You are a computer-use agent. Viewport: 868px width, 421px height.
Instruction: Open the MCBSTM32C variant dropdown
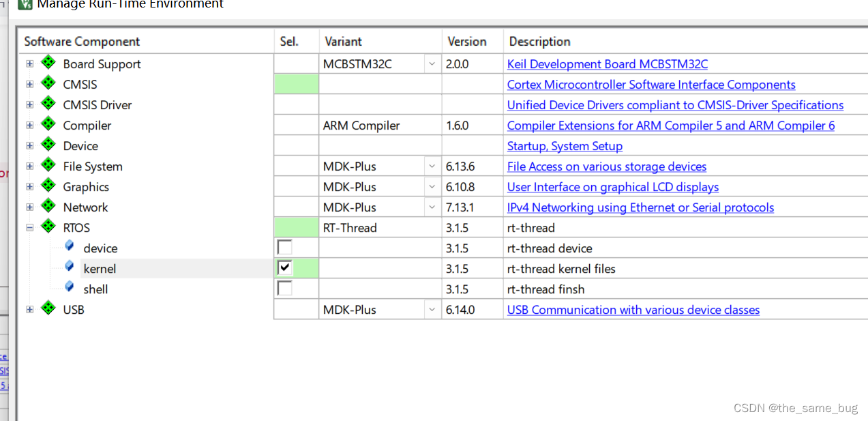(x=432, y=64)
